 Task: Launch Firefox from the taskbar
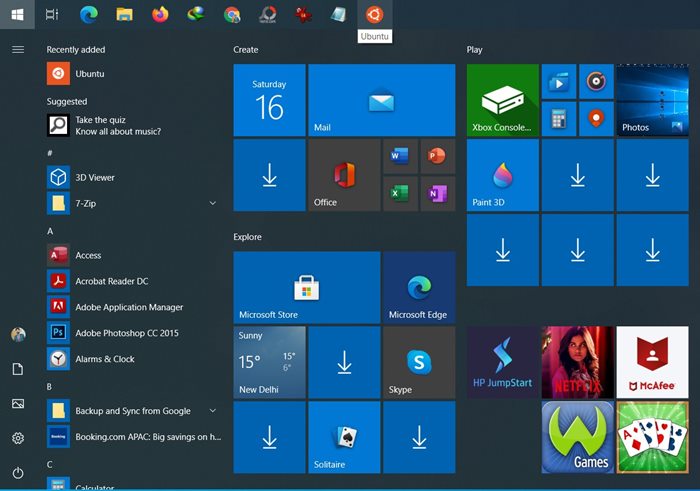point(160,15)
